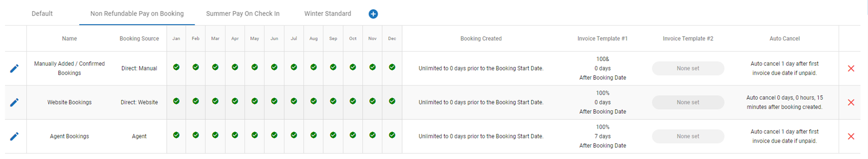Delete the Manually Added / Confirmed Bookings row
Viewport: 868px width, 159px height.
click(x=851, y=68)
